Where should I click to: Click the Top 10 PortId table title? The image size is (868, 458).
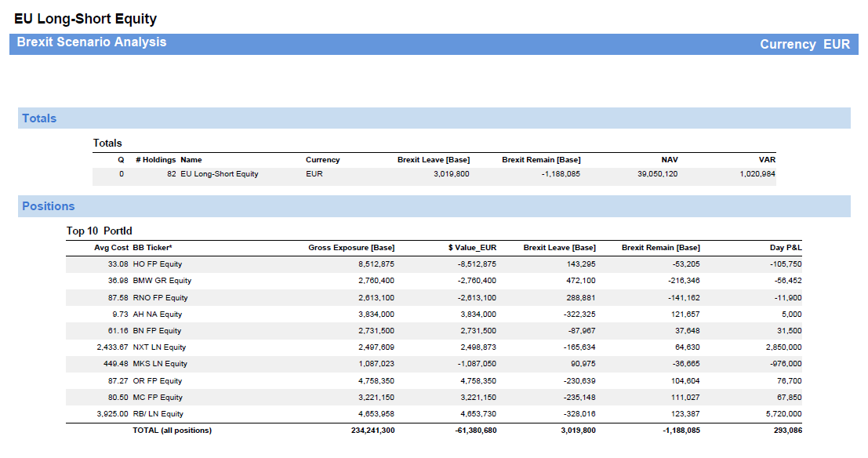pyautogui.click(x=99, y=231)
